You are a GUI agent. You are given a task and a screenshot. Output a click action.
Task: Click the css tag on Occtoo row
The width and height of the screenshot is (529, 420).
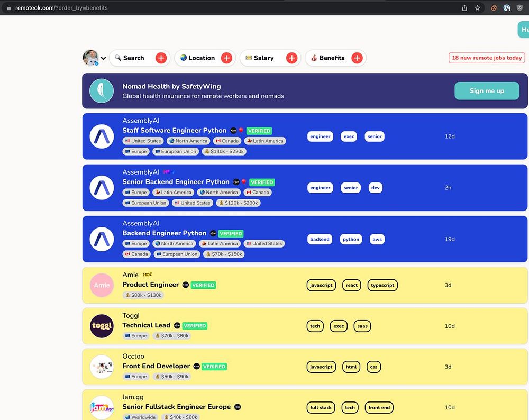click(374, 367)
